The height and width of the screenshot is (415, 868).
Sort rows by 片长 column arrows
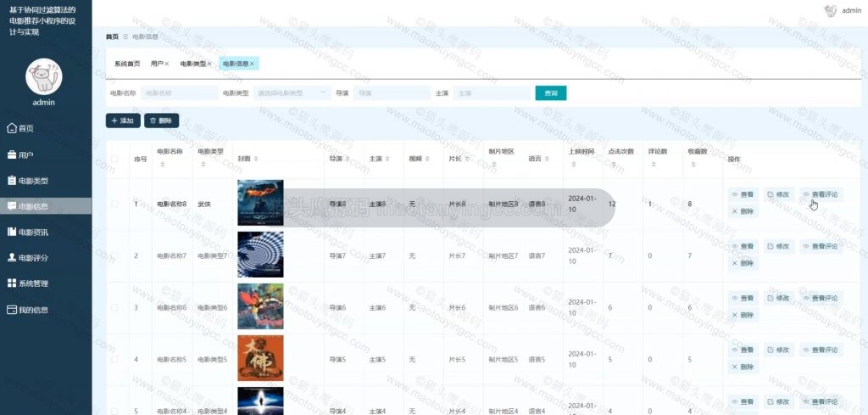pos(467,159)
